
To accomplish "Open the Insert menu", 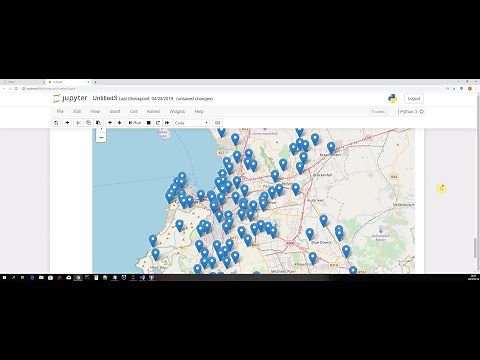I will (115, 111).
